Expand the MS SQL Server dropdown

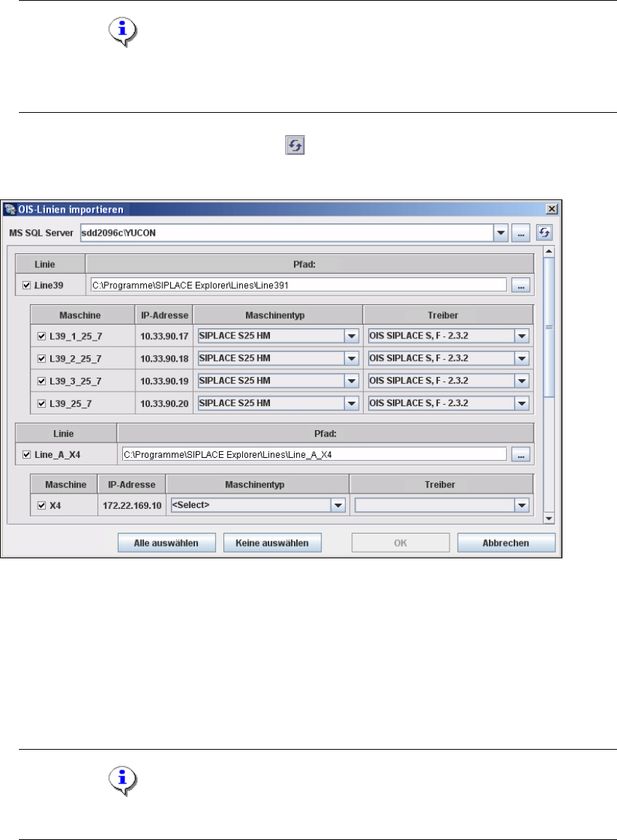(x=501, y=233)
